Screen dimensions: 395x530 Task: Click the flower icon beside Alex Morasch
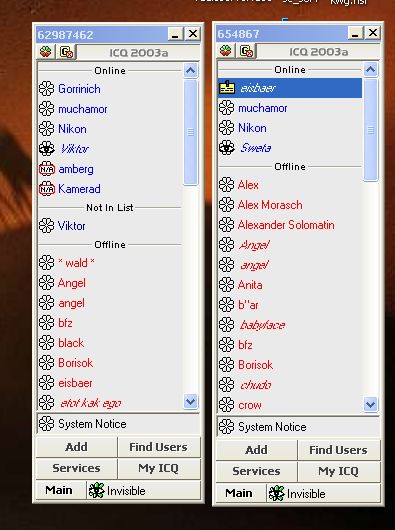tap(226, 205)
